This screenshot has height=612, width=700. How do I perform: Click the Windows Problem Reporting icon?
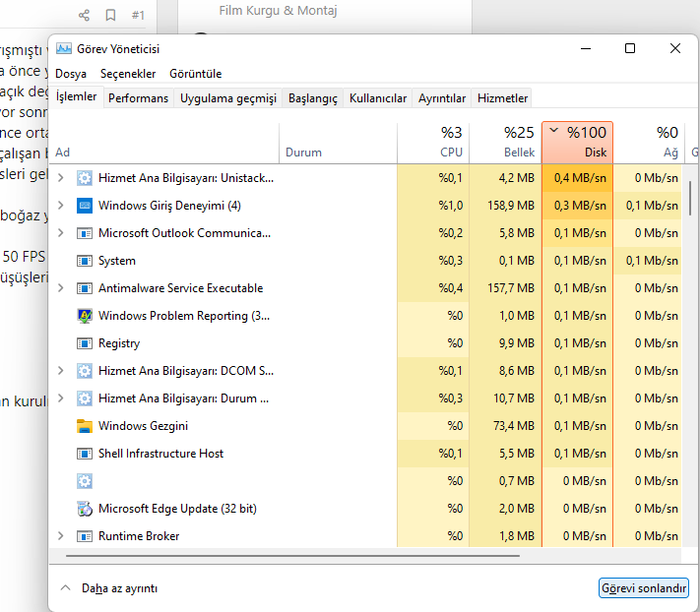85,316
